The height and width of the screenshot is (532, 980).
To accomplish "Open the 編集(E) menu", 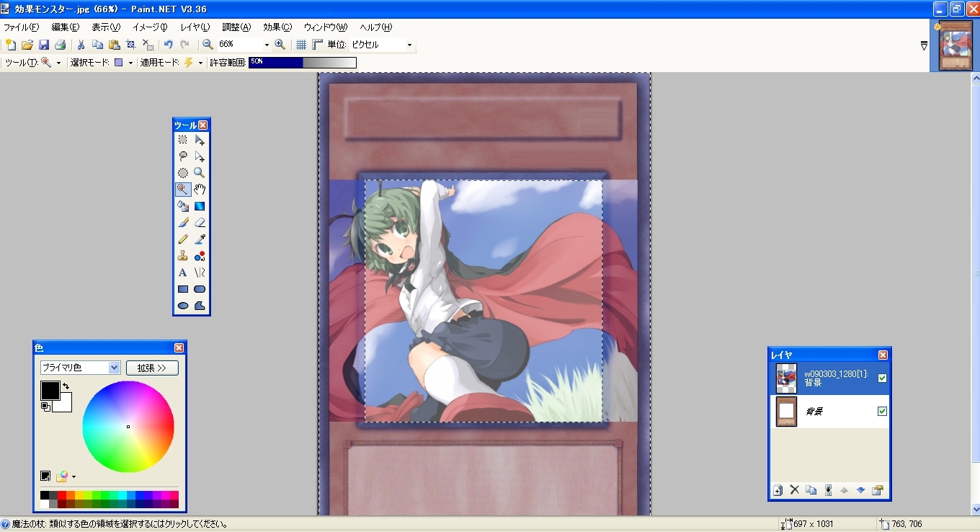I will pos(66,27).
